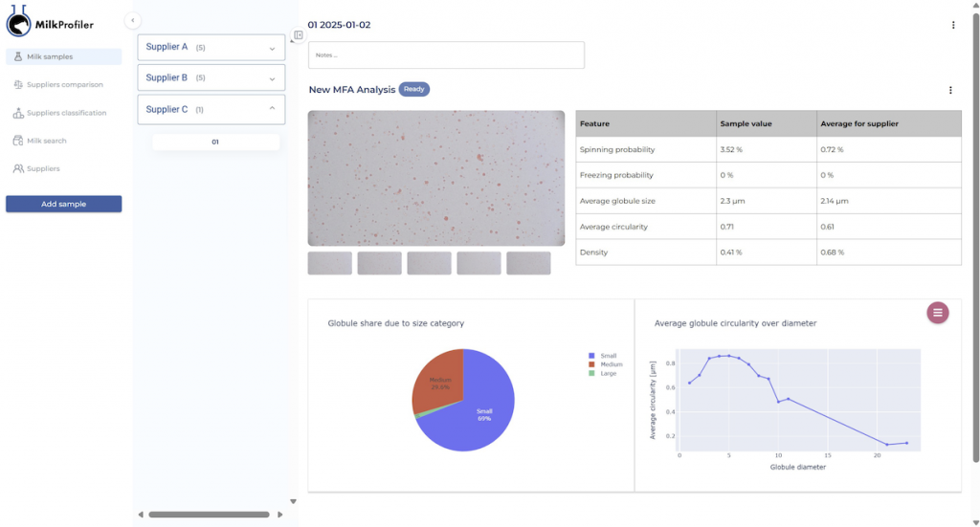This screenshot has height=527, width=980.
Task: Open the sample options three-dot menu
Action: click(953, 25)
